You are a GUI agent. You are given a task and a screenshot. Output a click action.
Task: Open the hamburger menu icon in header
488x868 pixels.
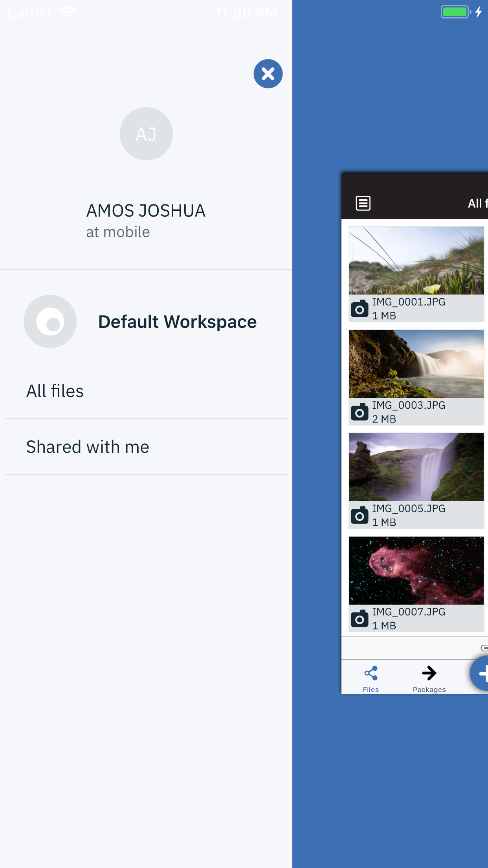point(363,203)
